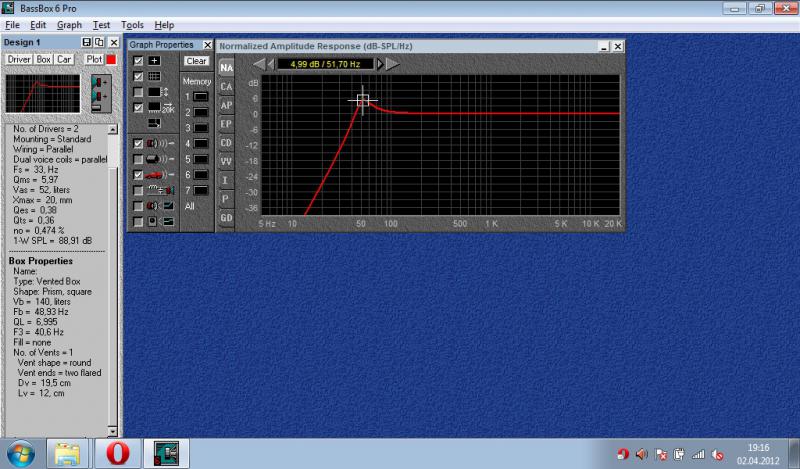Click the vertical scale arrows icon
Screen dimensions: 800x469
point(158,92)
